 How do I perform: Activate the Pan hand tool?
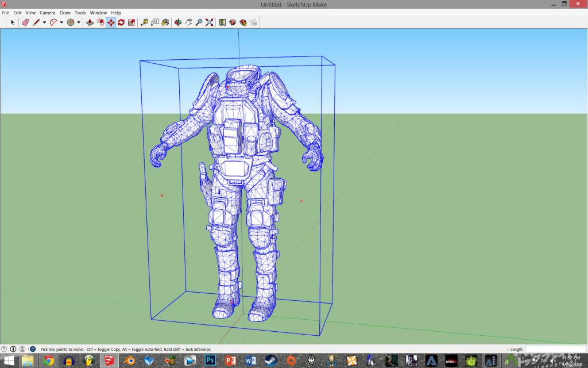(x=188, y=22)
